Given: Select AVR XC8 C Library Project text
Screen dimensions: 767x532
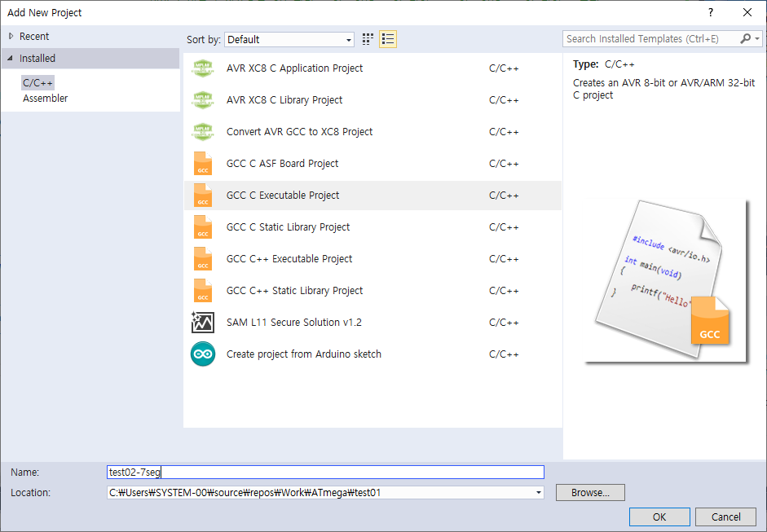Looking at the screenshot, I should pyautogui.click(x=284, y=99).
